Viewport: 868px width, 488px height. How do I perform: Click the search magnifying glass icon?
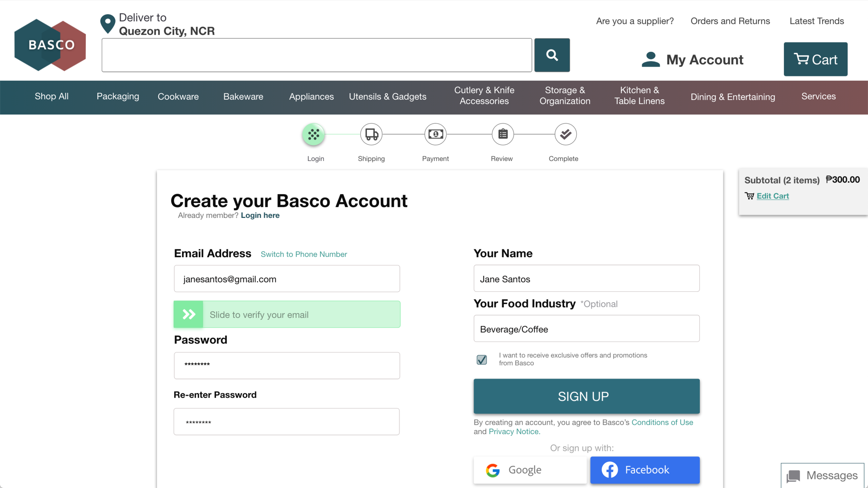click(x=552, y=55)
